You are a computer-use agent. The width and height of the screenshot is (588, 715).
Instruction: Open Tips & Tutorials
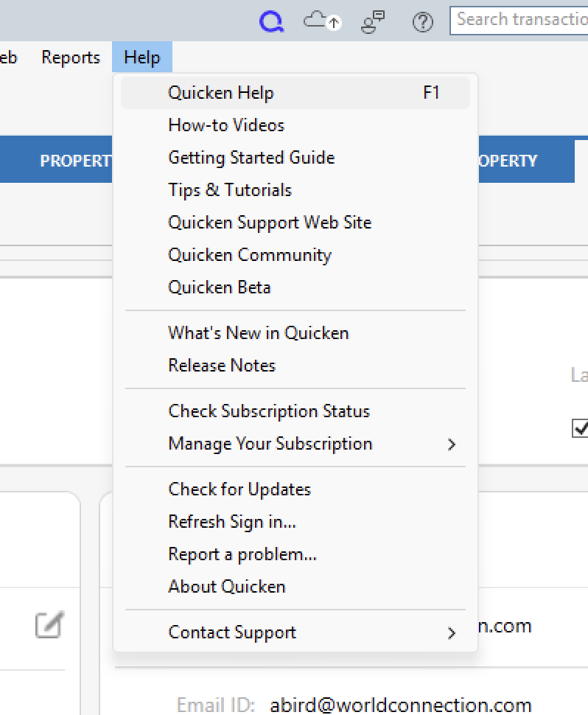tap(231, 189)
